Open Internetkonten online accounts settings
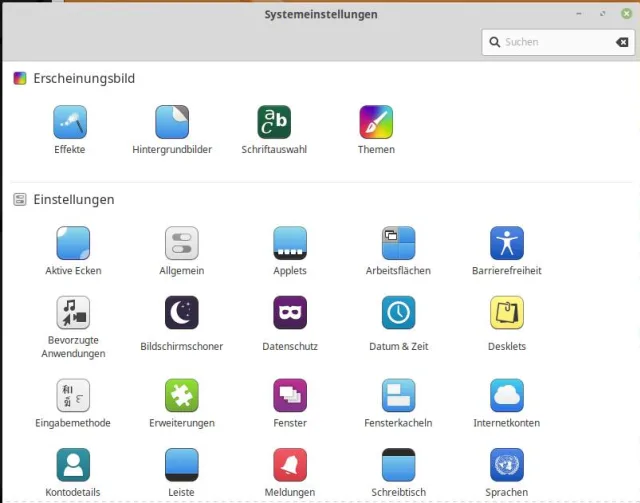The width and height of the screenshot is (640, 503). coord(507,395)
